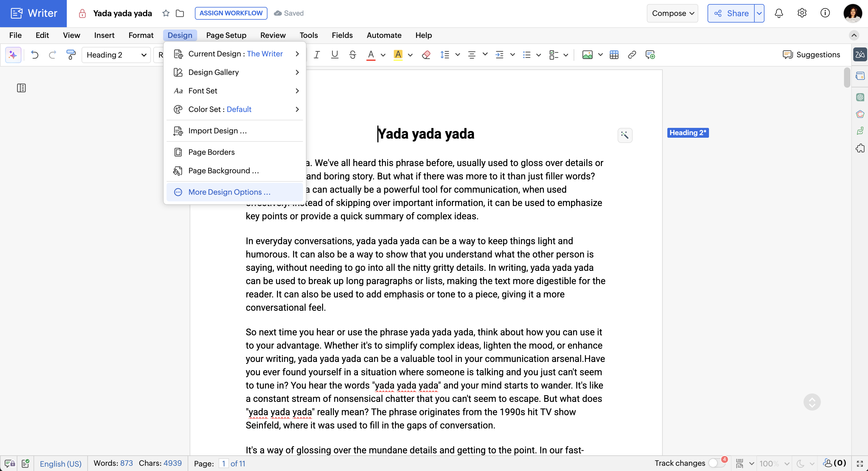Open the document outline panel icon
Screen dimensions: 868x471
click(21, 88)
